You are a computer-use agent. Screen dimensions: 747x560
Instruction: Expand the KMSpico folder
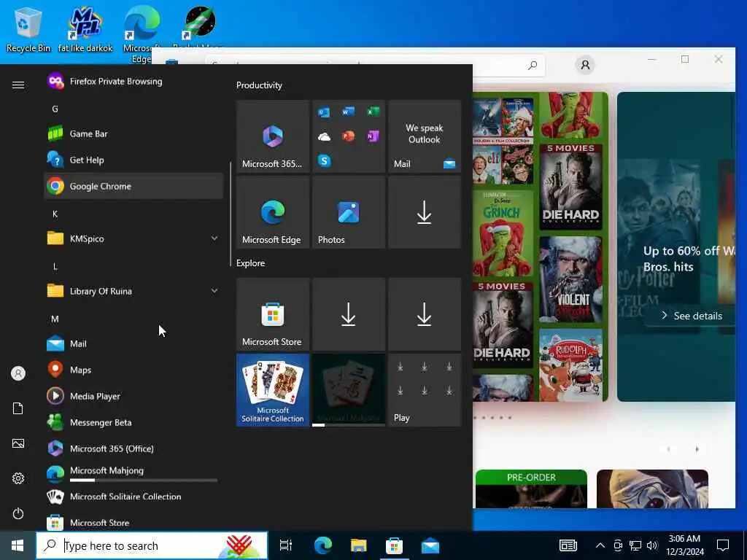[x=133, y=238]
